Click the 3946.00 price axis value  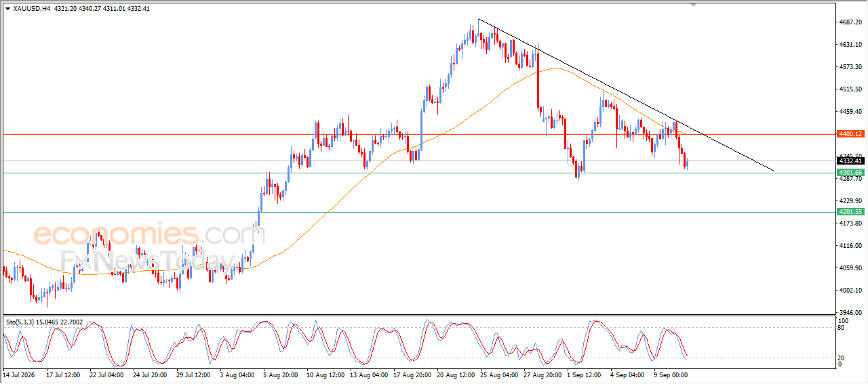click(x=849, y=313)
